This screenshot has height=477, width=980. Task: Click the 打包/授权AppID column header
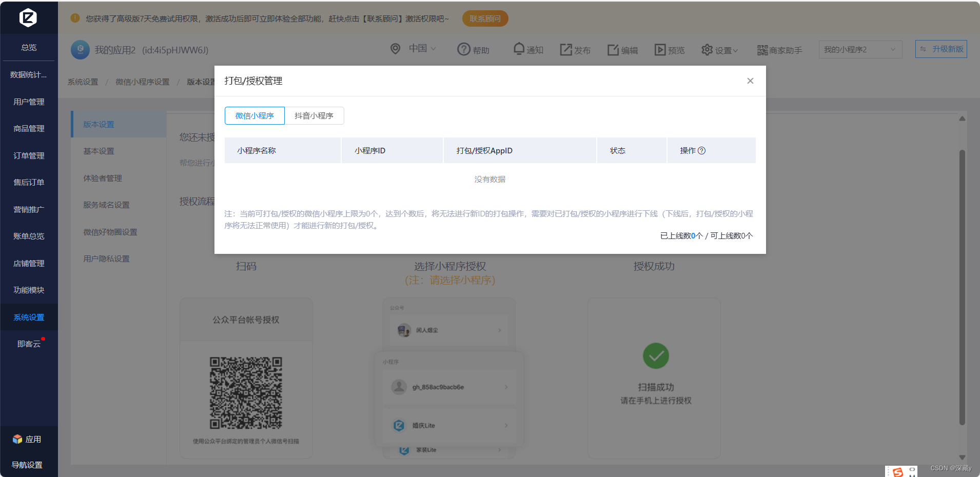click(520, 150)
